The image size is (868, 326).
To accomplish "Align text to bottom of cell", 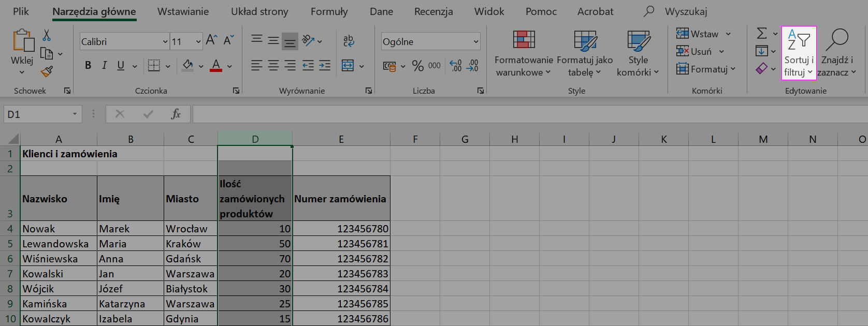I will point(290,42).
